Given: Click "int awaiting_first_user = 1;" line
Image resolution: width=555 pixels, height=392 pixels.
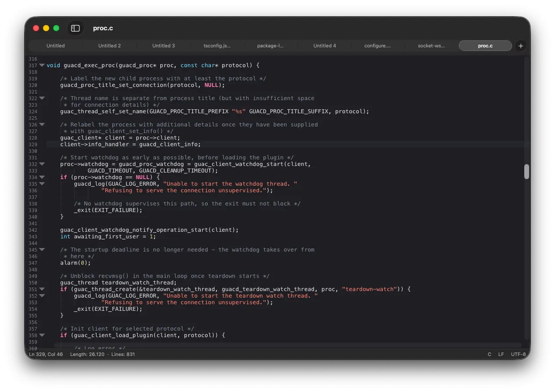Looking at the screenshot, I should tap(108, 237).
